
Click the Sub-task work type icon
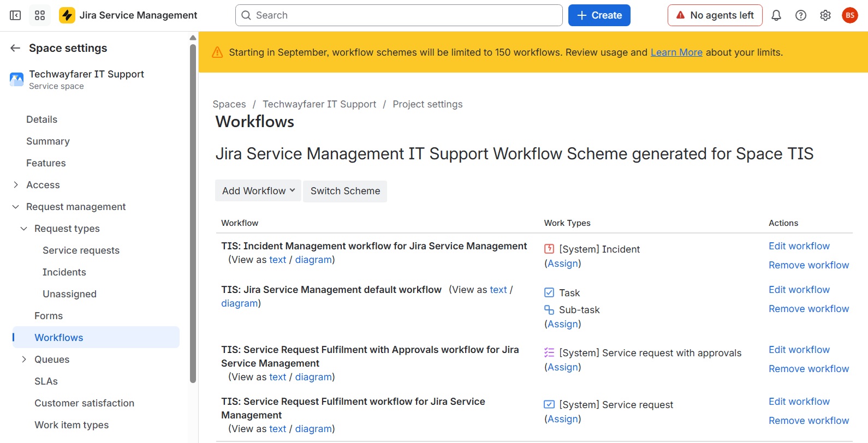click(x=549, y=310)
